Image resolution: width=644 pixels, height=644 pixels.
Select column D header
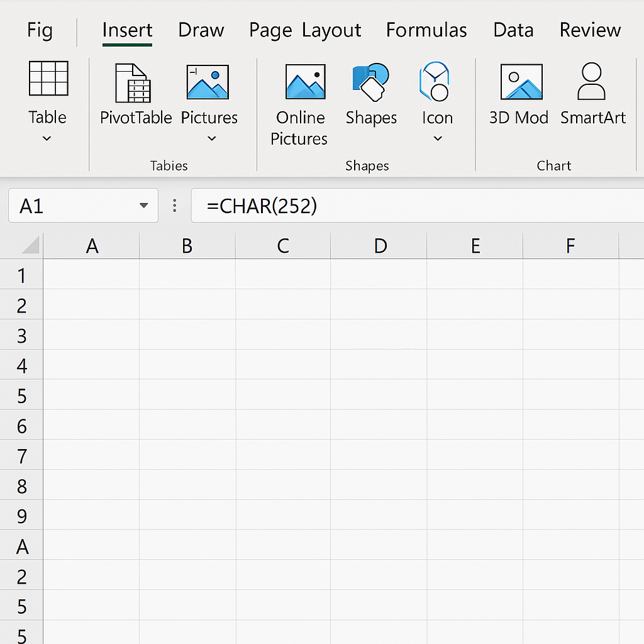coord(380,246)
